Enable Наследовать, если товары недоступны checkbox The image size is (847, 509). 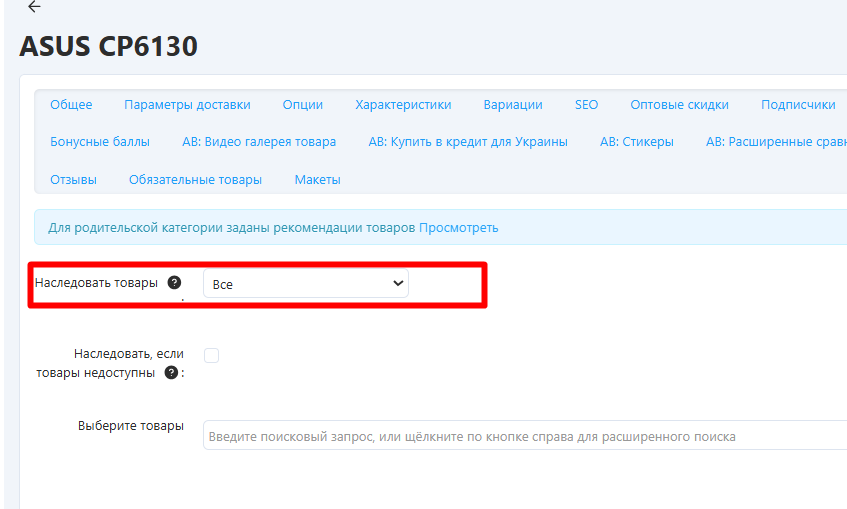coord(211,356)
